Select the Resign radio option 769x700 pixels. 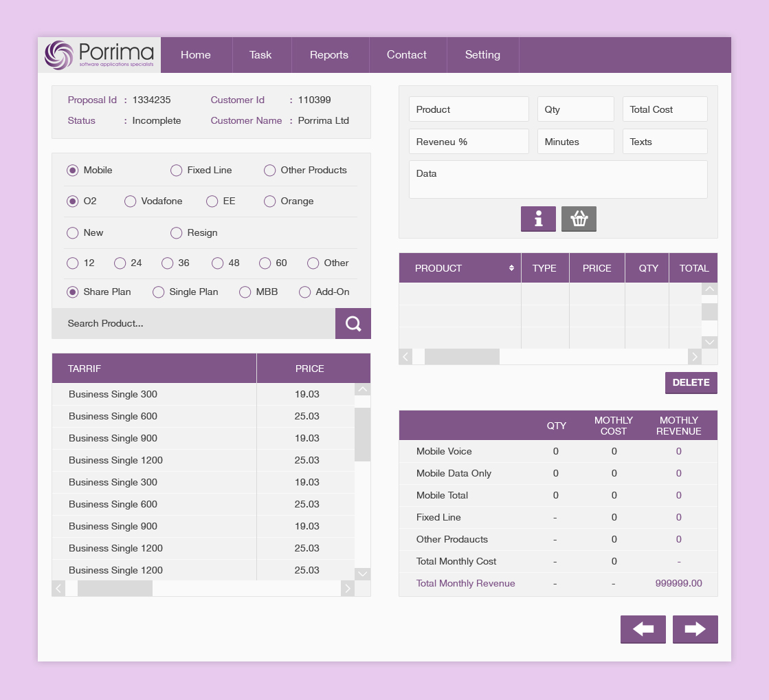coord(176,232)
